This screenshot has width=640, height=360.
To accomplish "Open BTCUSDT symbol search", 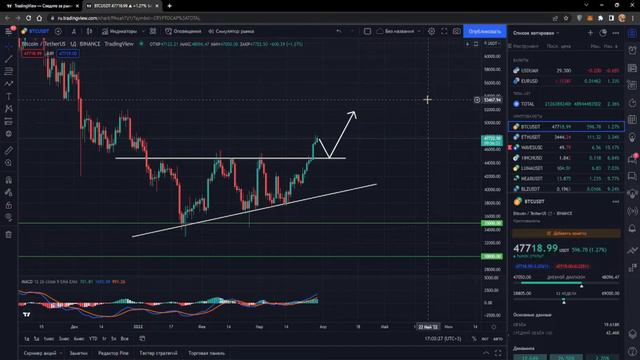I will (x=36, y=31).
